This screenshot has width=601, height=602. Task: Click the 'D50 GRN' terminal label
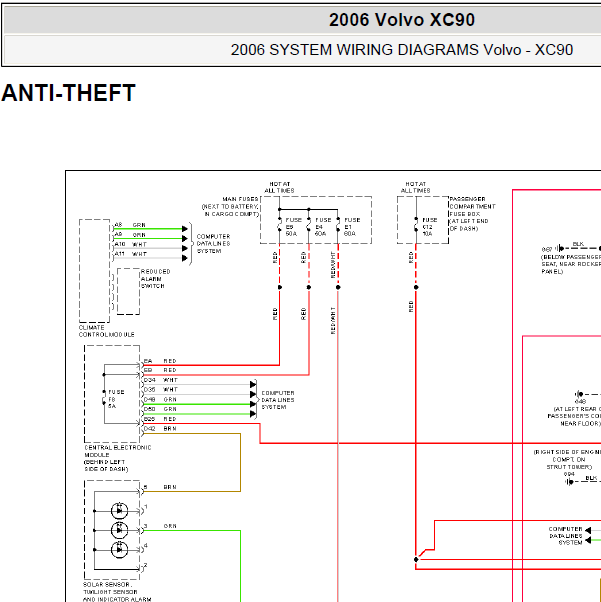click(x=160, y=409)
